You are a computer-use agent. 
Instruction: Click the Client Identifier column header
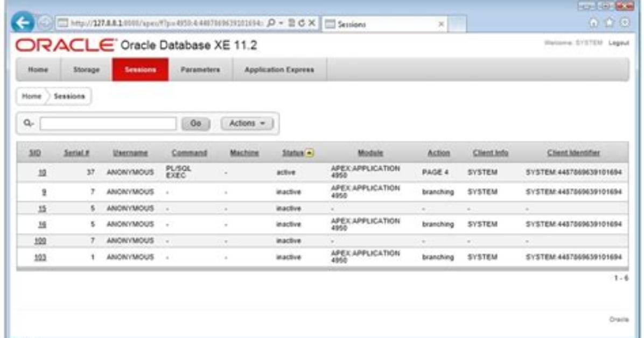[x=573, y=153]
